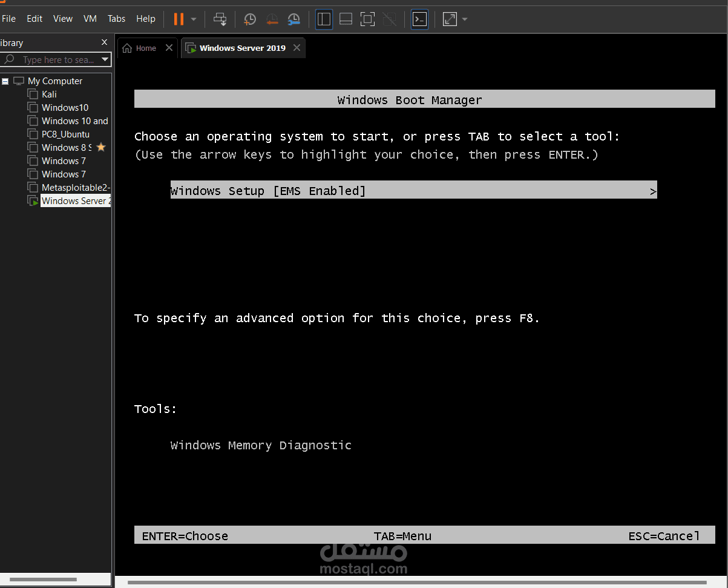Click the running VM icon beside Windows Server

click(33, 201)
